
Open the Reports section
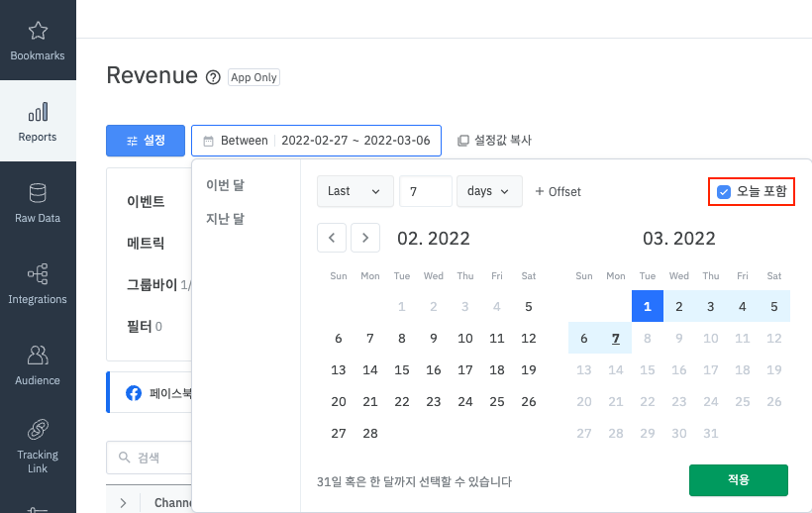click(x=38, y=121)
